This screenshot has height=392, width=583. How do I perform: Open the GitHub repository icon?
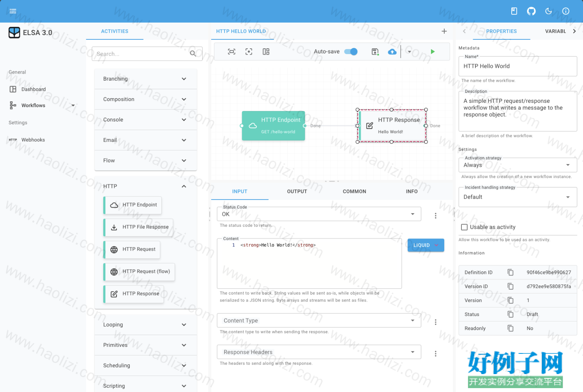pos(531,11)
